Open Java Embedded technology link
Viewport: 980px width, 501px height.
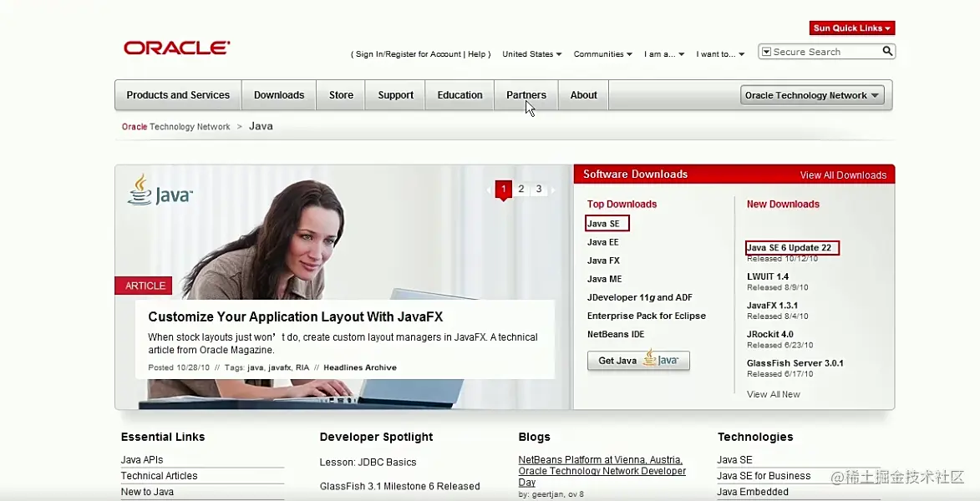point(753,493)
